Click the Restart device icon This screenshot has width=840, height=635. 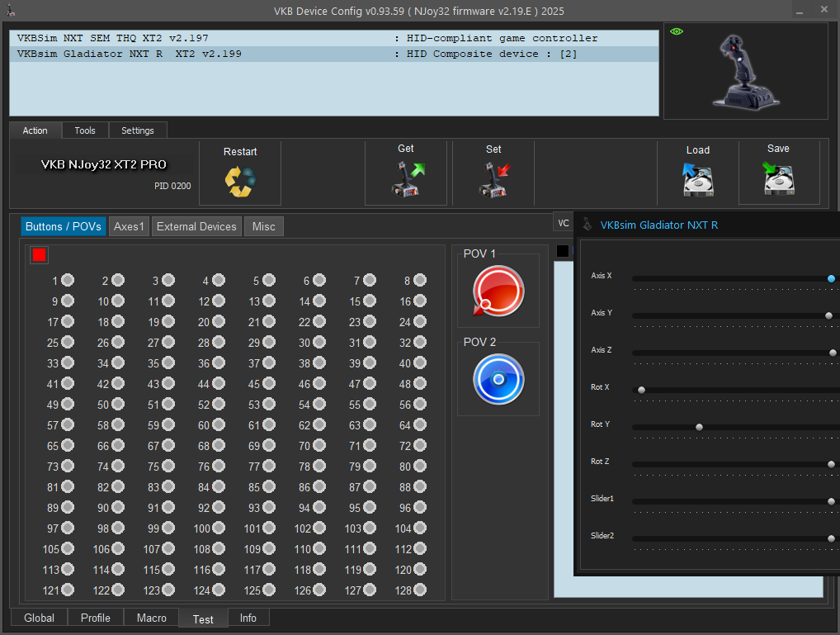(240, 182)
